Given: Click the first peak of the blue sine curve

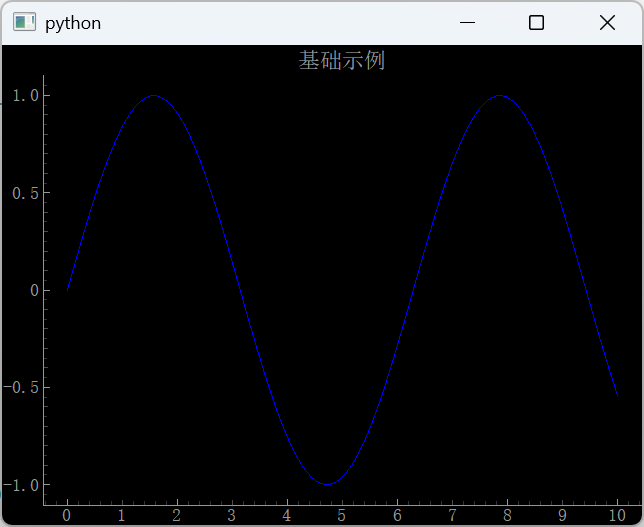Looking at the screenshot, I should click(x=154, y=95).
